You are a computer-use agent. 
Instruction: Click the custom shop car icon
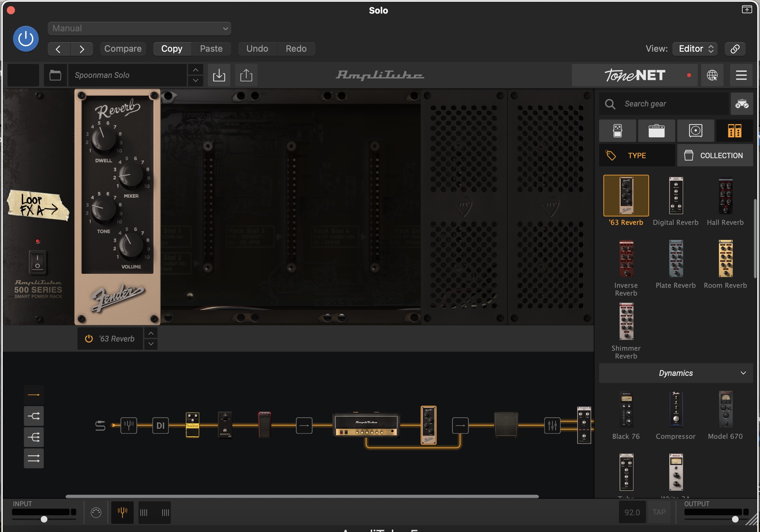click(742, 104)
